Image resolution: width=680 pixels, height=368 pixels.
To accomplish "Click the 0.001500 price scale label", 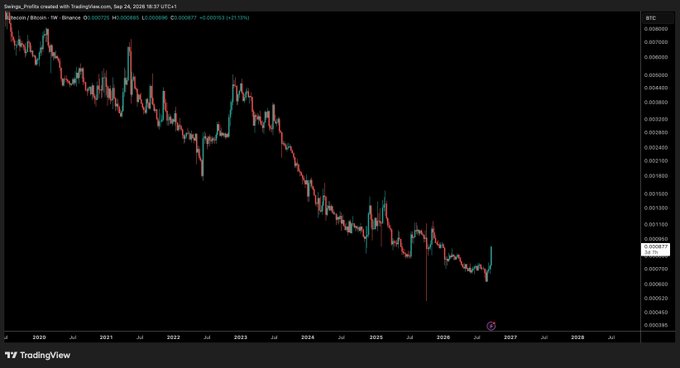I will 655,194.
